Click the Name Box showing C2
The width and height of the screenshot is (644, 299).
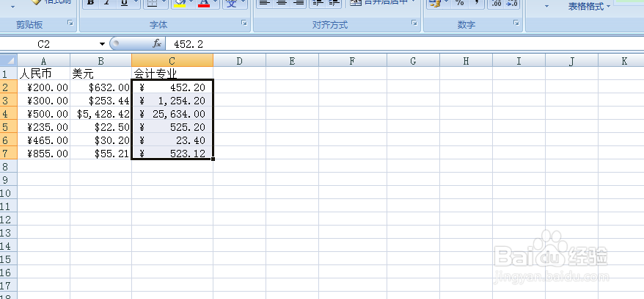(48, 44)
